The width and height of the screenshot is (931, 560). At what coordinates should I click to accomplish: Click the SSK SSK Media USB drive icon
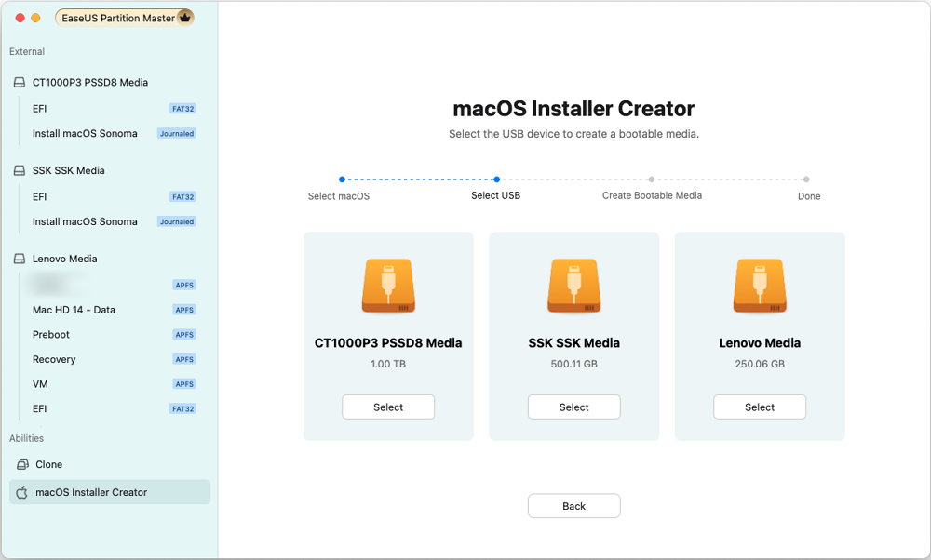pos(573,286)
